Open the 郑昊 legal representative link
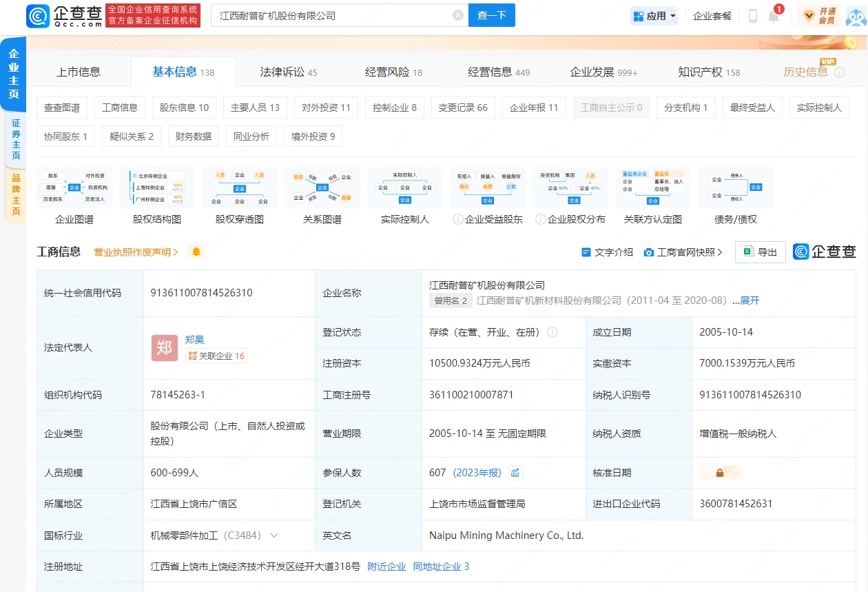This screenshot has width=868, height=592. click(x=195, y=340)
